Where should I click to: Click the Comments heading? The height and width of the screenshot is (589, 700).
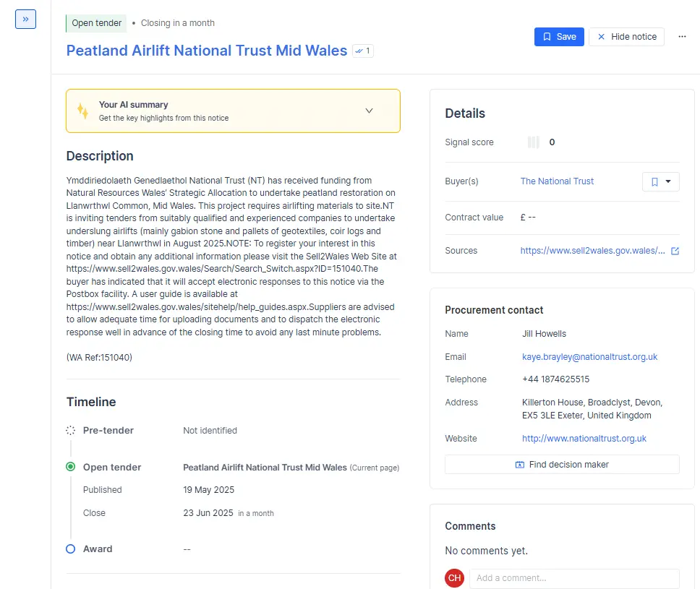tap(470, 526)
